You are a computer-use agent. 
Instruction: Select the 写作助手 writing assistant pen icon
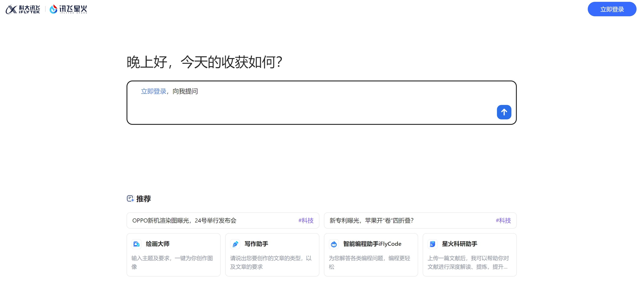pyautogui.click(x=235, y=244)
